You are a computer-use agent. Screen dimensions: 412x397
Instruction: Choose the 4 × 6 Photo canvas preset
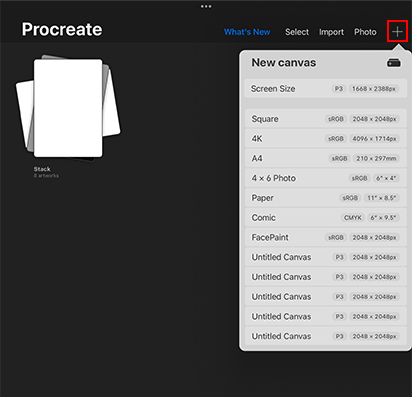325,178
